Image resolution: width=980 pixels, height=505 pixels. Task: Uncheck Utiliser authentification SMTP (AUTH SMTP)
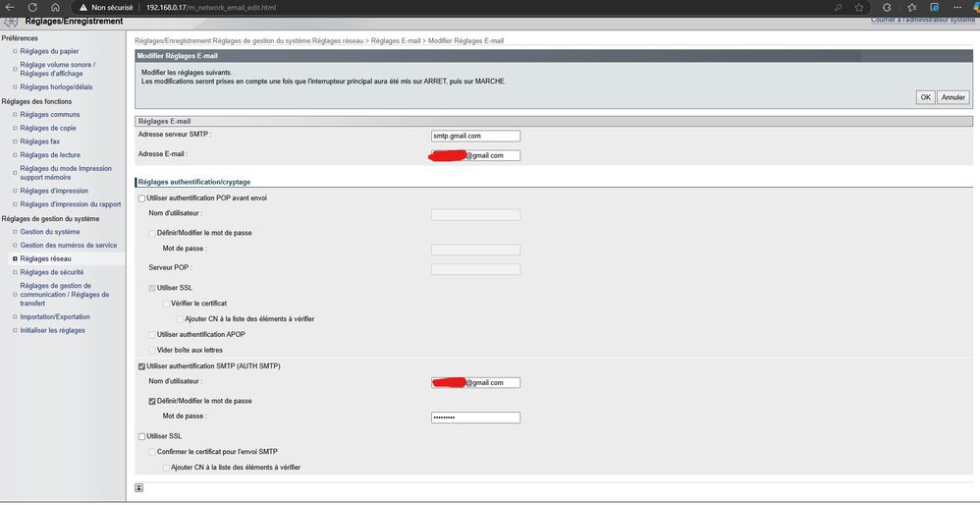[x=141, y=366]
